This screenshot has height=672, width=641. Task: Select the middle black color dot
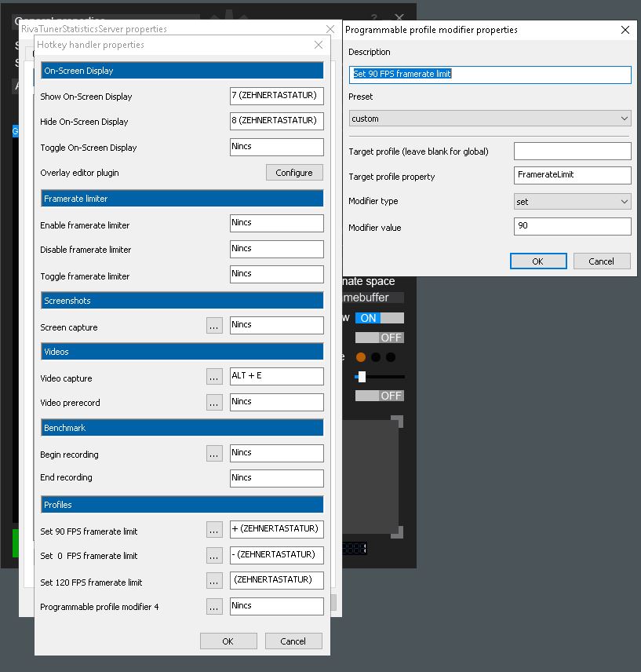[376, 357]
